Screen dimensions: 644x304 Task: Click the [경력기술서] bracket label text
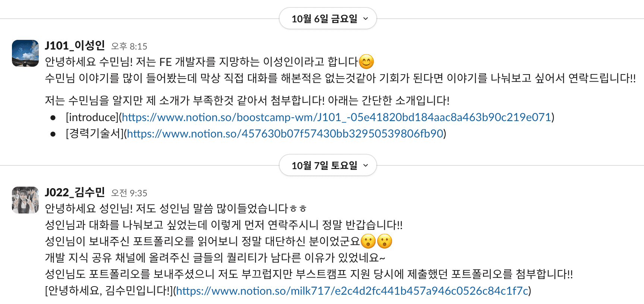95,134
